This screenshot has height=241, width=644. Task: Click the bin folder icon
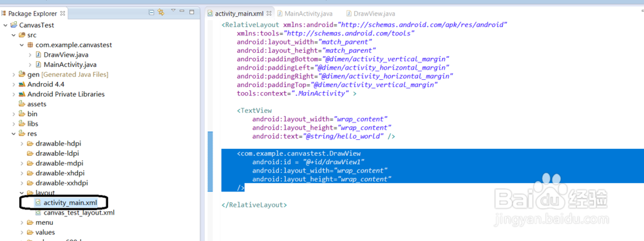pyautogui.click(x=22, y=114)
